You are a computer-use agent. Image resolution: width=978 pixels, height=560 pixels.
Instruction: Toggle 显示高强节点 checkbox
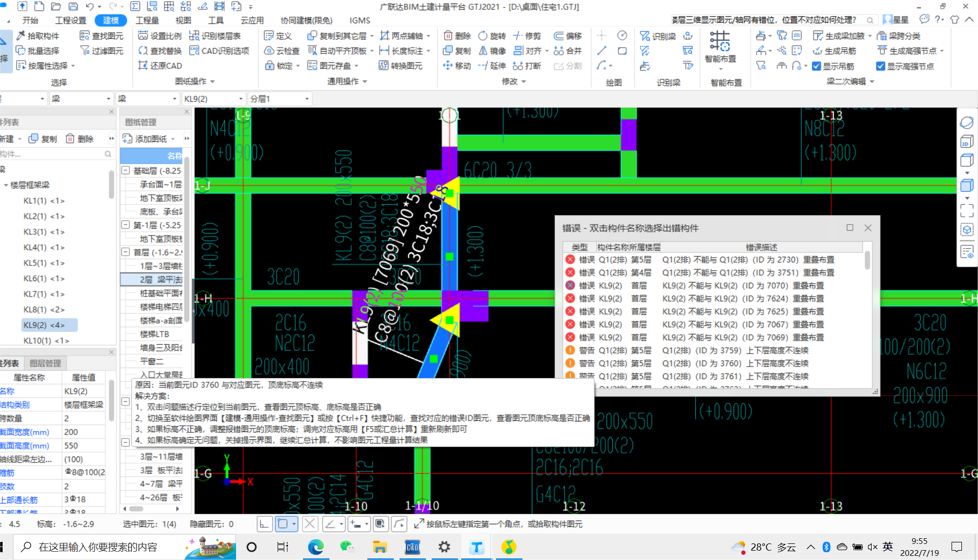point(880,66)
